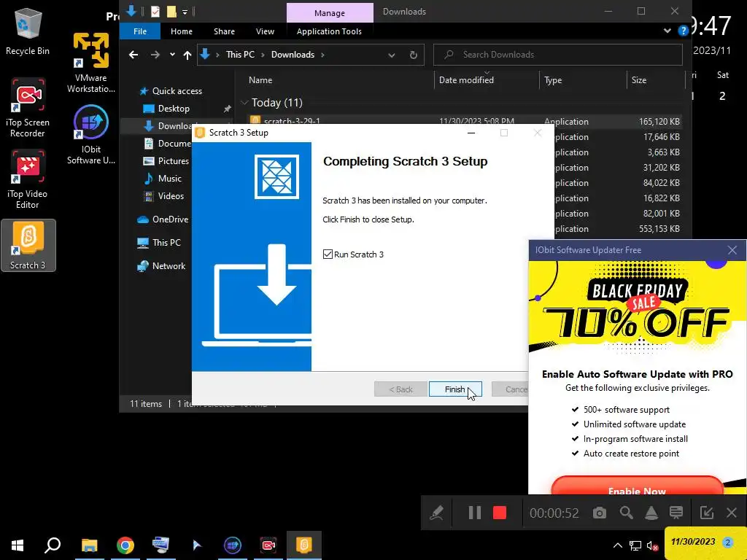This screenshot has width=747, height=560.
Task: Sort by the Name column header
Action: [260, 80]
